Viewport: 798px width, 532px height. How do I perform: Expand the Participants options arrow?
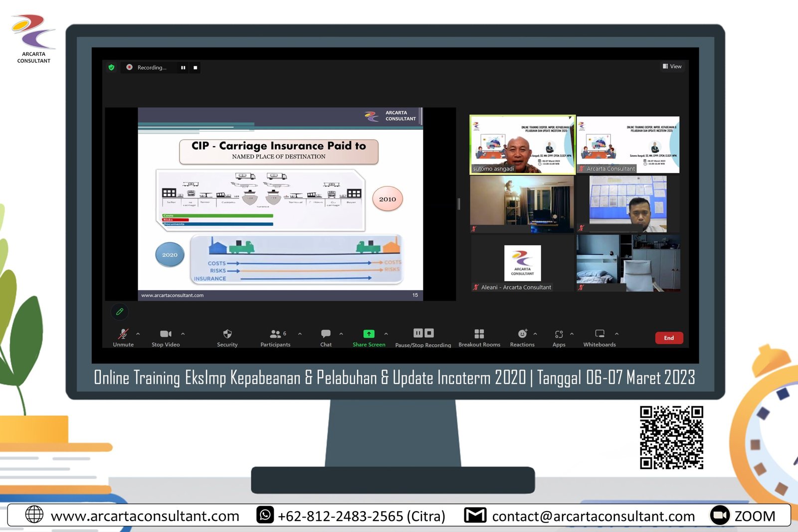coord(300,334)
